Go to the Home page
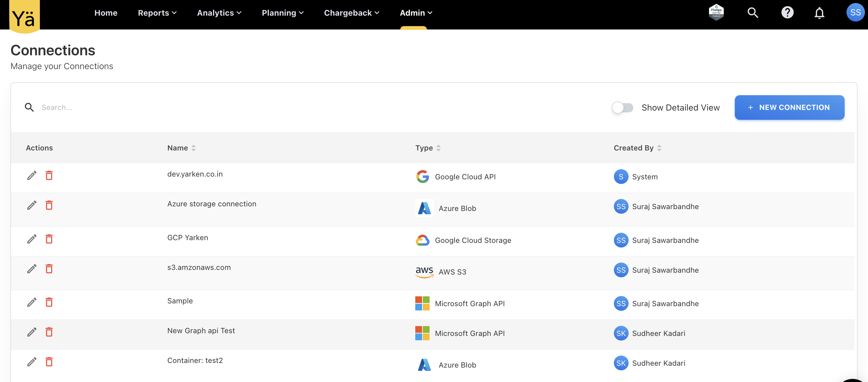Screen dimensions: 868x382 pos(106,13)
